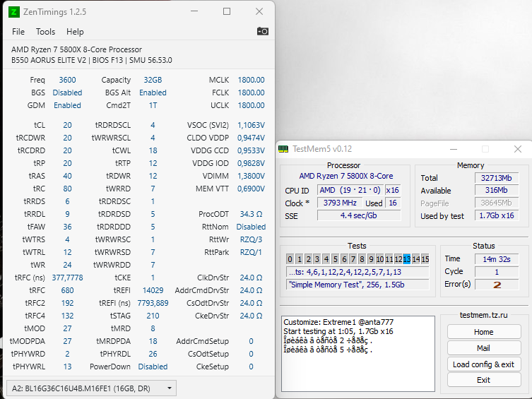Open the testmem.tz.ru link label

coord(484,315)
